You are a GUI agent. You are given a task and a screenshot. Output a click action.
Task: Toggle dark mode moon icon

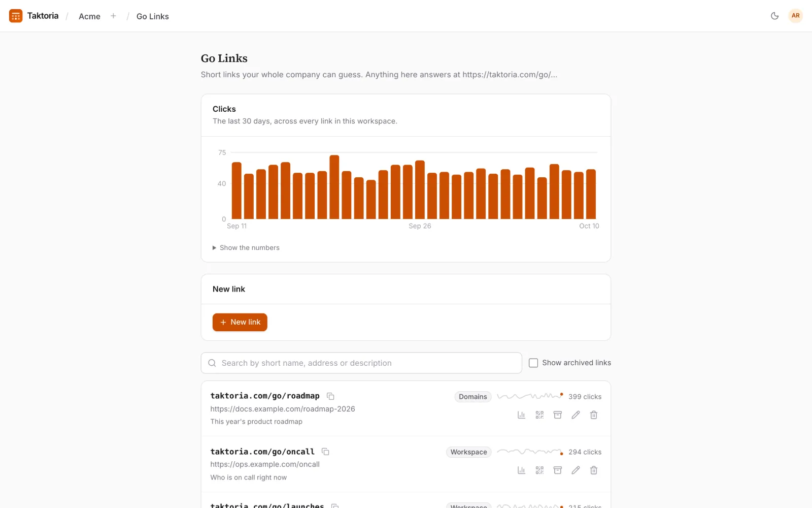pos(774,16)
